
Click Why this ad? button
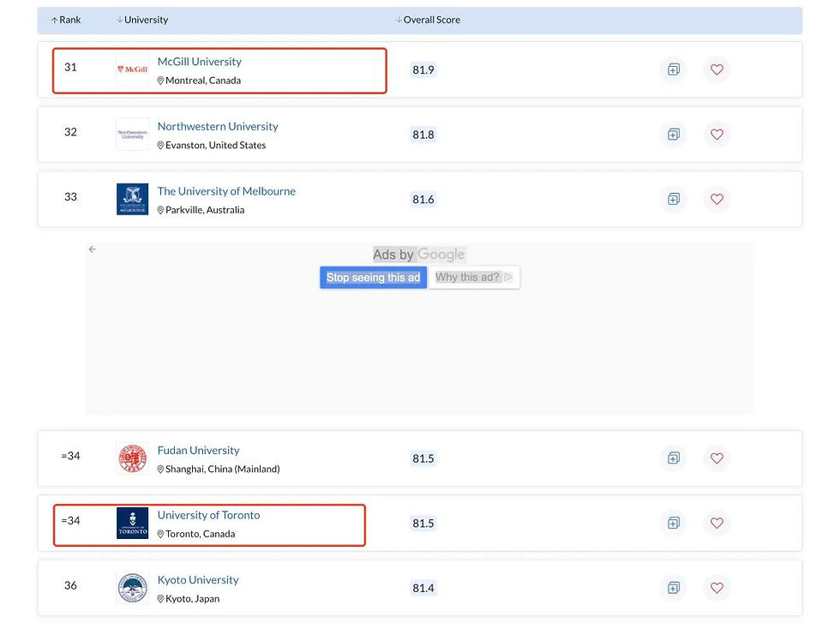point(474,278)
